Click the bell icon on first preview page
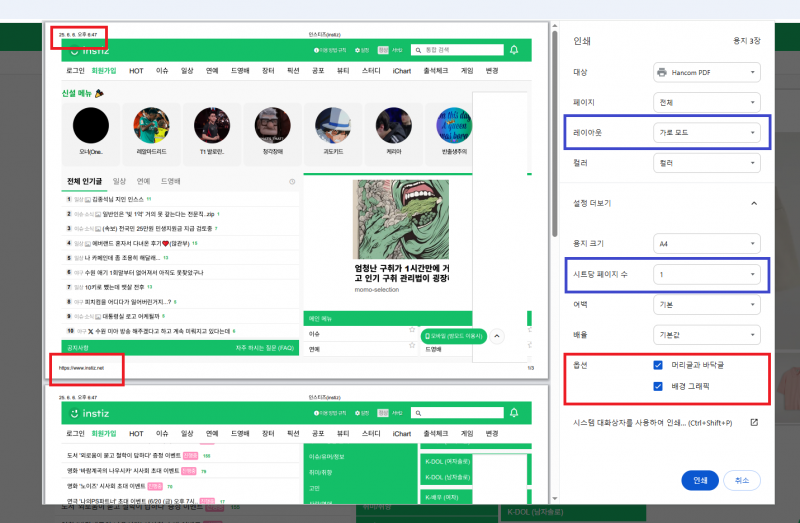 pos(514,49)
